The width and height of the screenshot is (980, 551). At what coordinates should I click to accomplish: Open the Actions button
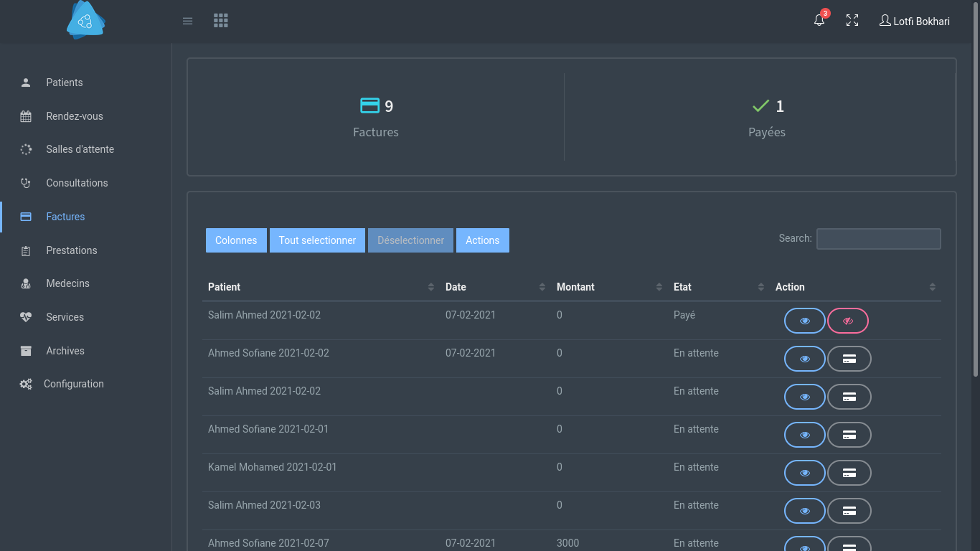click(483, 240)
